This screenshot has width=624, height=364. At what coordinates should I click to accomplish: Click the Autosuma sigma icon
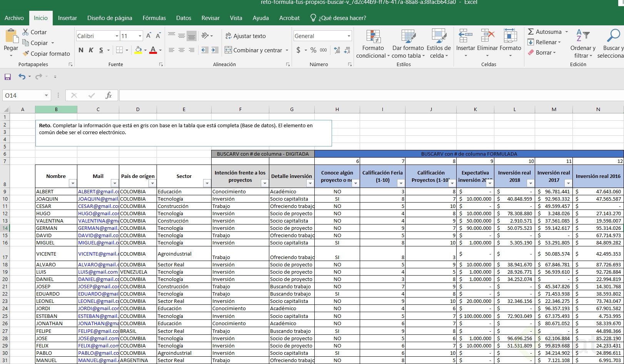tap(531, 32)
